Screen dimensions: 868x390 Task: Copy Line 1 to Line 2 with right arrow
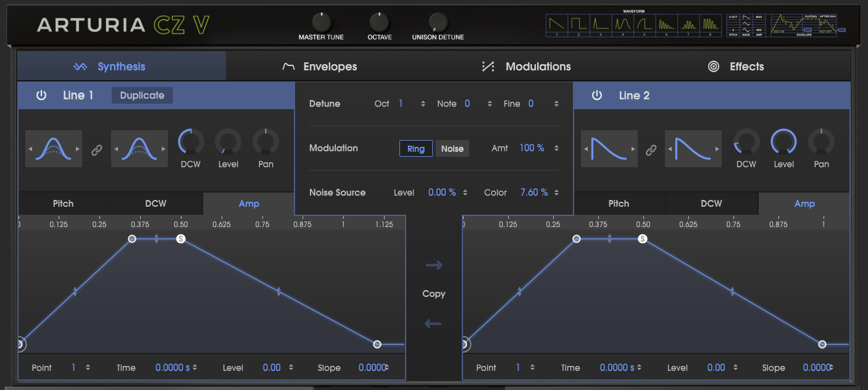434,265
